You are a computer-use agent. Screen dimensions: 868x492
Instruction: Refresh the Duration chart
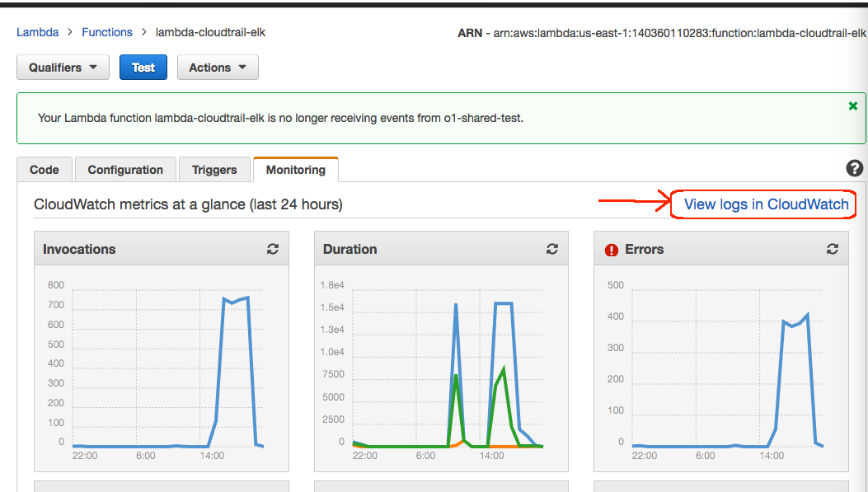[552, 249]
